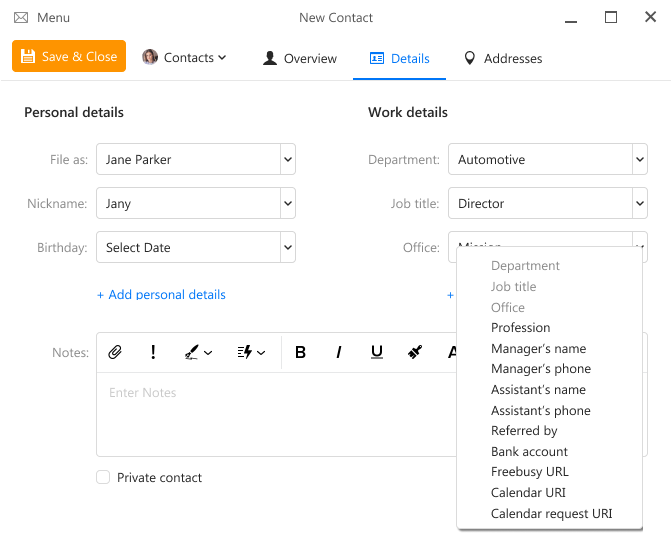Image resolution: width=672 pixels, height=539 pixels.
Task: Click the Nickname field with Jany
Action: pyautogui.click(x=189, y=203)
